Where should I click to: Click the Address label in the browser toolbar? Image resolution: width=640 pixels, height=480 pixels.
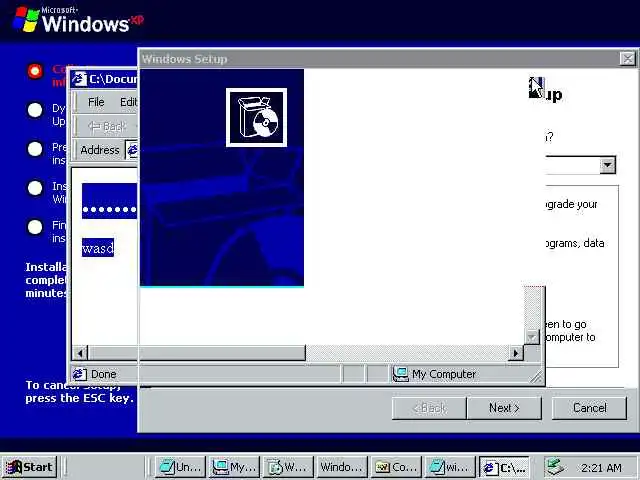(x=100, y=150)
